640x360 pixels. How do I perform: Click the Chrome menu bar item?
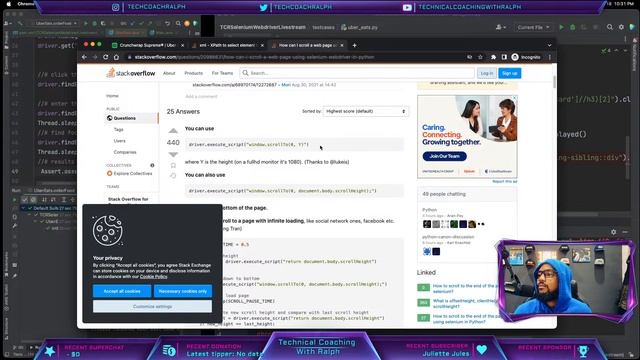(x=26, y=4)
